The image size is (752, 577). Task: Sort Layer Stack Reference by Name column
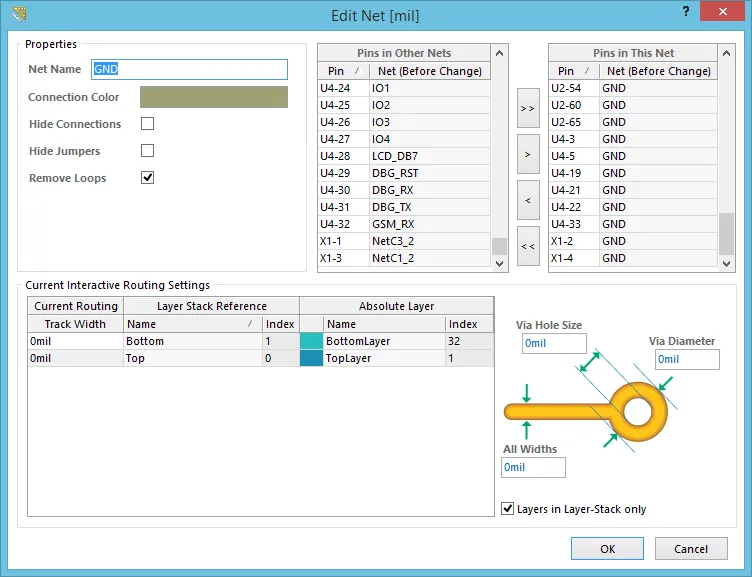(x=192, y=324)
